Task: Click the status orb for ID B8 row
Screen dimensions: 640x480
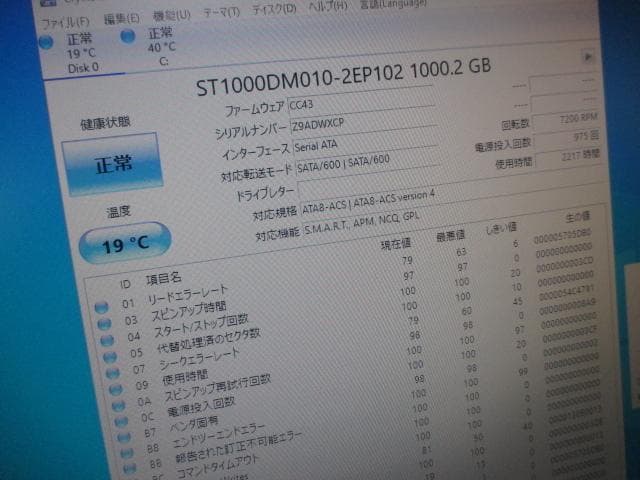Action: [127, 453]
